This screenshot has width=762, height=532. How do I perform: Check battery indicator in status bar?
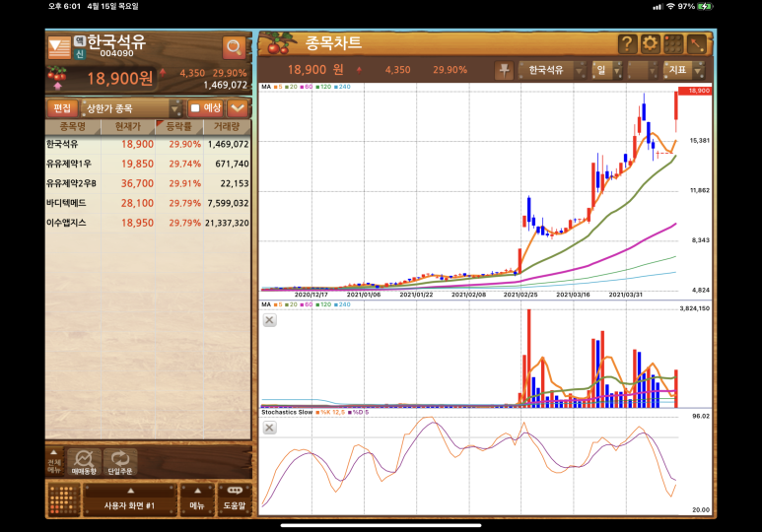704,6
